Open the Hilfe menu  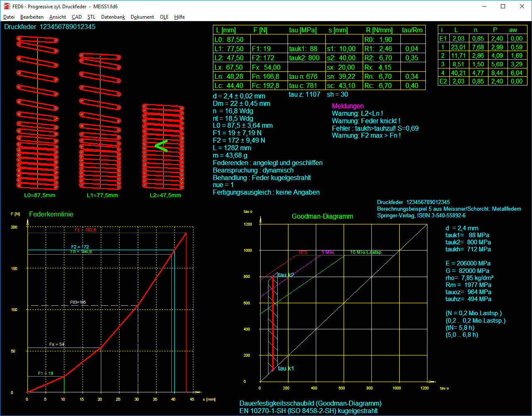180,17
